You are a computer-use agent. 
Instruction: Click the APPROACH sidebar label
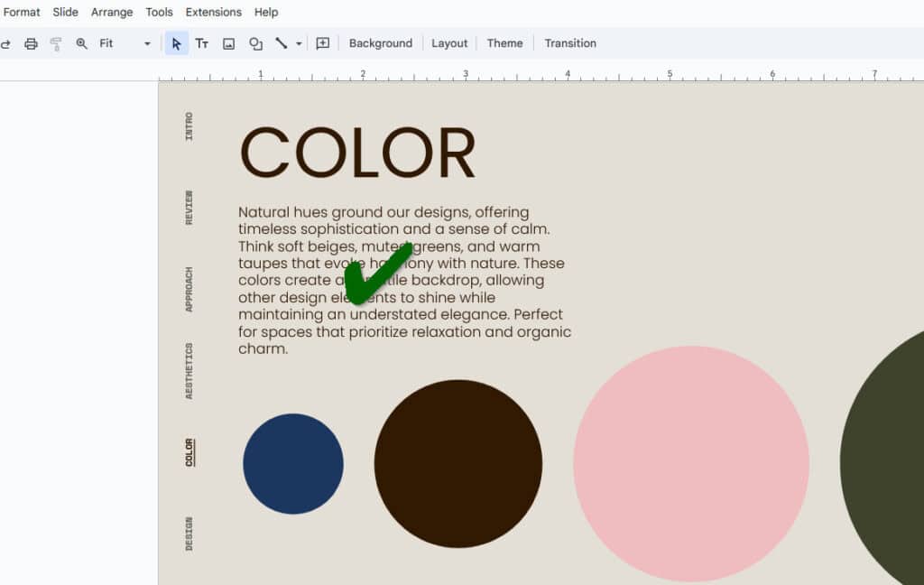tap(189, 289)
